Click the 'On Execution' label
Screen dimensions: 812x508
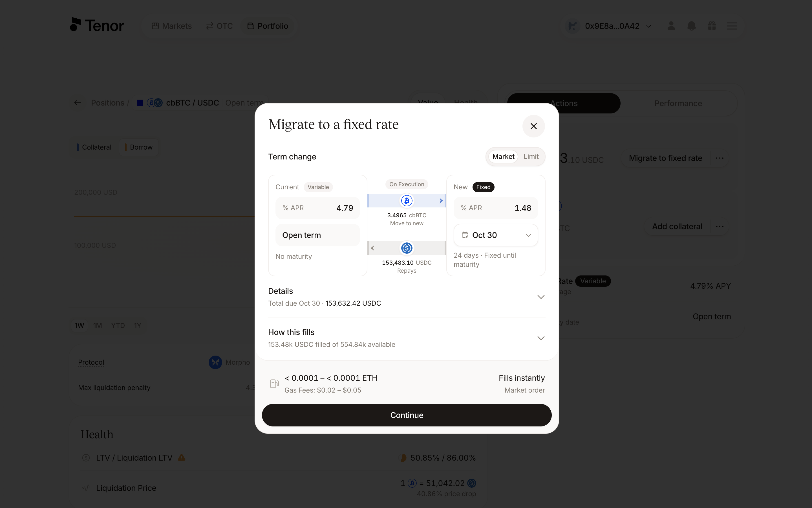pyautogui.click(x=407, y=184)
